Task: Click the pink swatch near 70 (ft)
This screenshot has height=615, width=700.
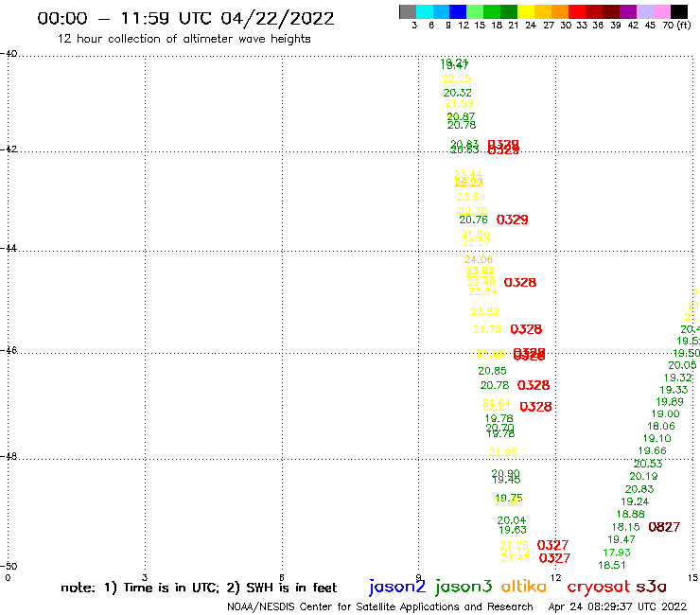Action: (x=661, y=11)
